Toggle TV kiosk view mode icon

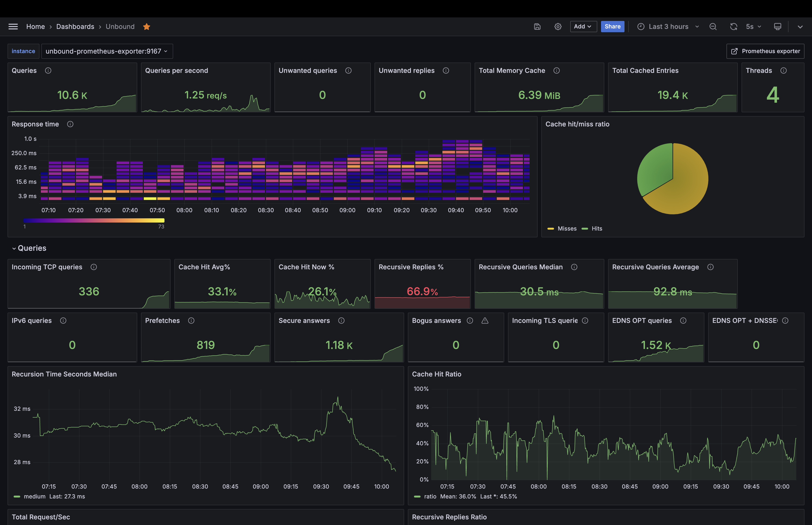pyautogui.click(x=778, y=27)
